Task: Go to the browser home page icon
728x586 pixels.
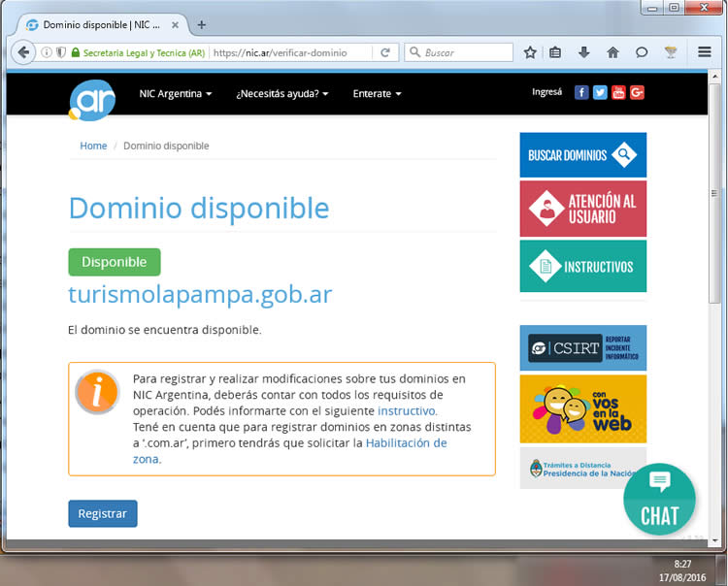Action: click(612, 52)
